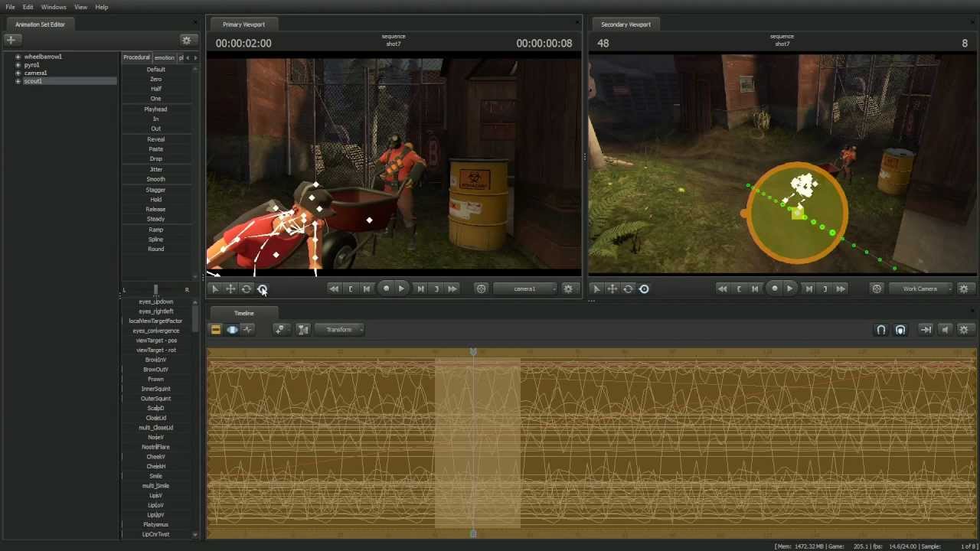The height and width of the screenshot is (551, 980).
Task: Jump to last frame in Primary Viewport
Action: point(452,289)
